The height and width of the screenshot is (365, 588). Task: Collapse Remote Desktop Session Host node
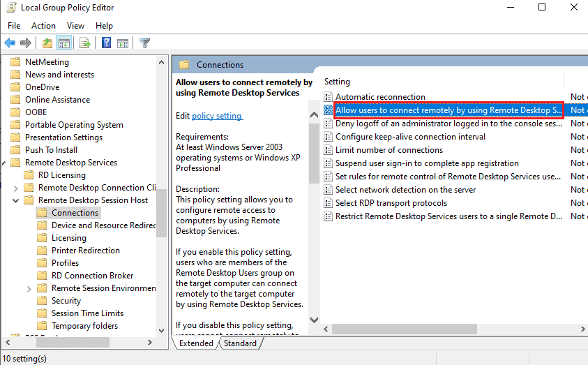point(16,200)
